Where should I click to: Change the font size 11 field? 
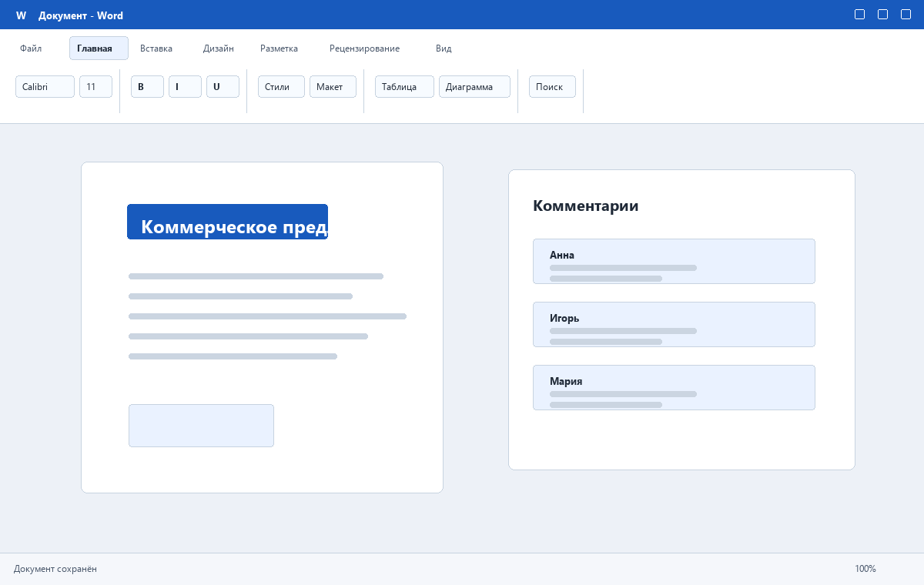click(x=95, y=87)
